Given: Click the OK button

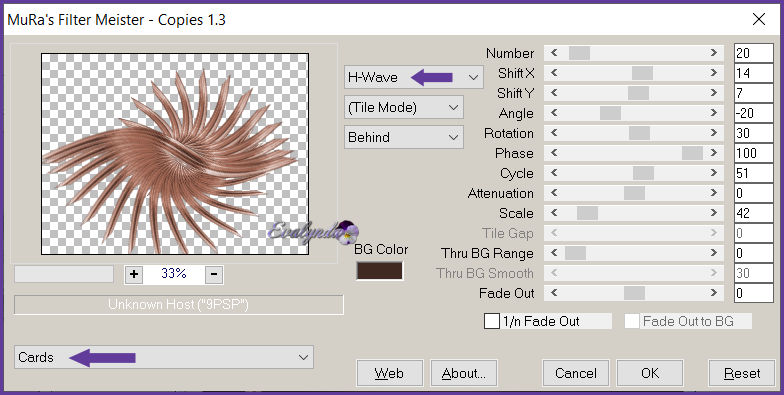Looking at the screenshot, I should (650, 374).
